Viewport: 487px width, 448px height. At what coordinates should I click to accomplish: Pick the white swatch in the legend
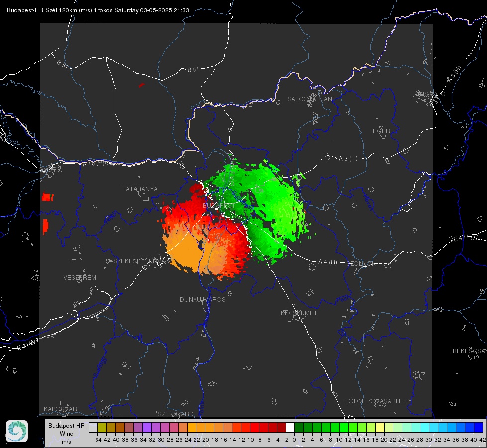pyautogui.click(x=290, y=427)
